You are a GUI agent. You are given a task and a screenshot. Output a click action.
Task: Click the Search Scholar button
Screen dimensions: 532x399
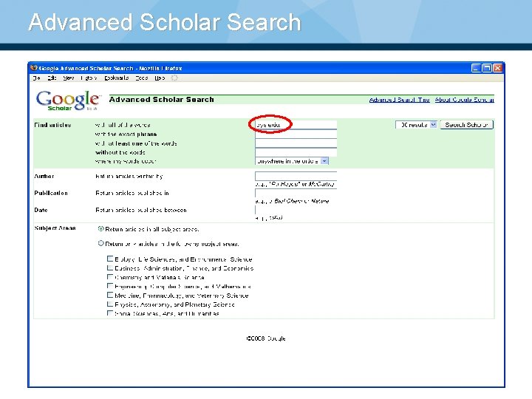466,125
